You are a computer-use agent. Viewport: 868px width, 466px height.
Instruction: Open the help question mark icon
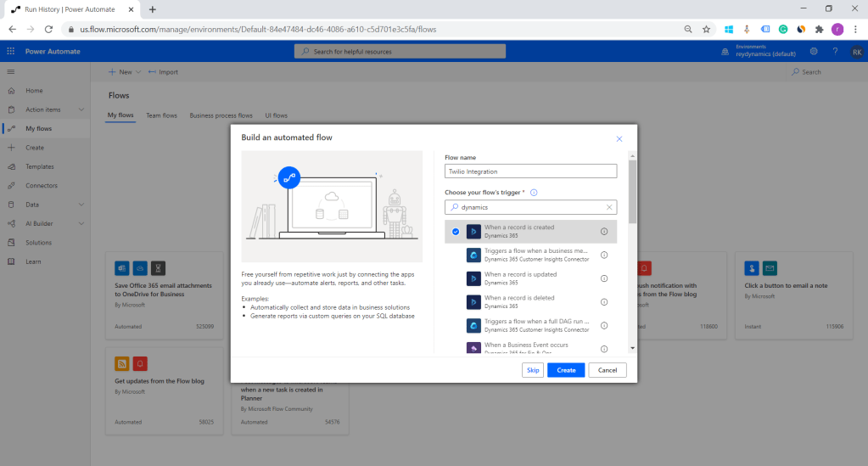tap(835, 52)
